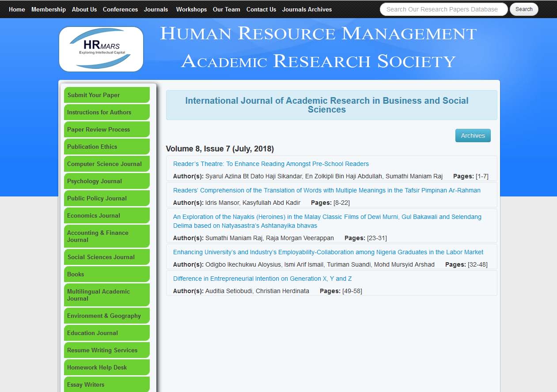The width and height of the screenshot is (557, 392).
Task: Go to the Conferences page
Action: (x=120, y=9)
